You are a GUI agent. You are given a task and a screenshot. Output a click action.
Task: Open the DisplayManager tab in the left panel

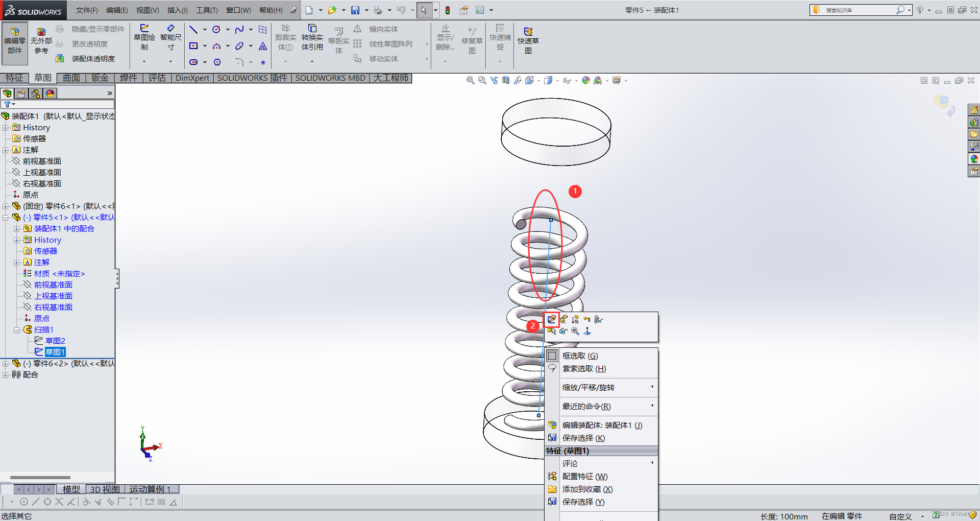(x=50, y=93)
